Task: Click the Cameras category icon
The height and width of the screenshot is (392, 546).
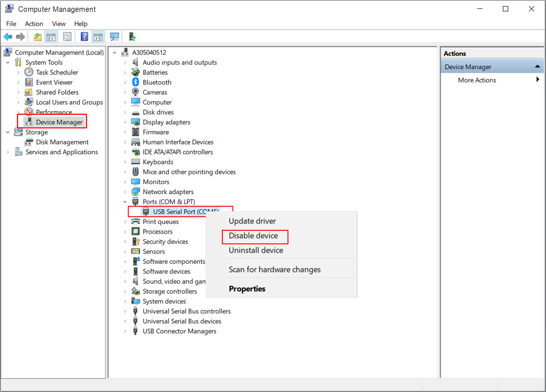Action: coord(136,92)
